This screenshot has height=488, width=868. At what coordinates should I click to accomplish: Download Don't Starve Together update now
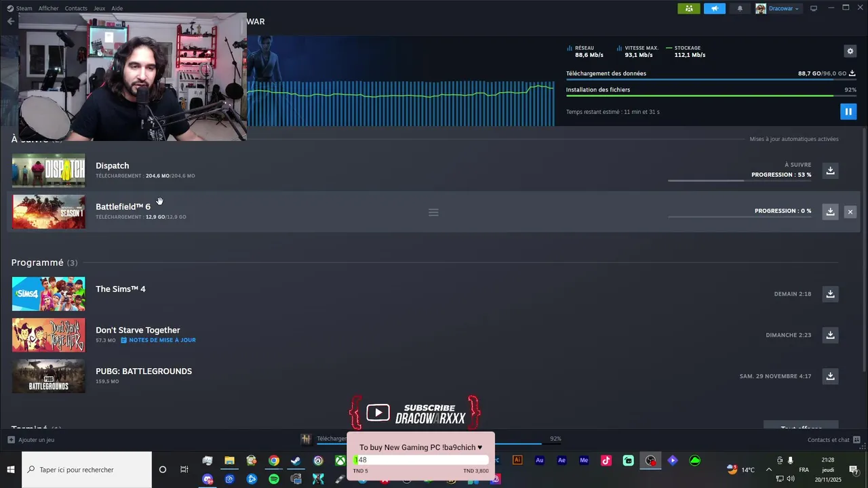[x=830, y=335]
